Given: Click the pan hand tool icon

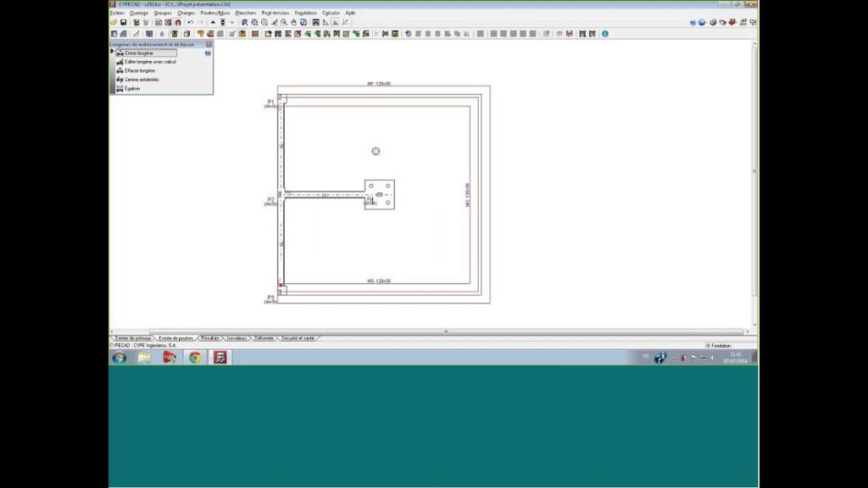Looking at the screenshot, I should click(x=293, y=23).
